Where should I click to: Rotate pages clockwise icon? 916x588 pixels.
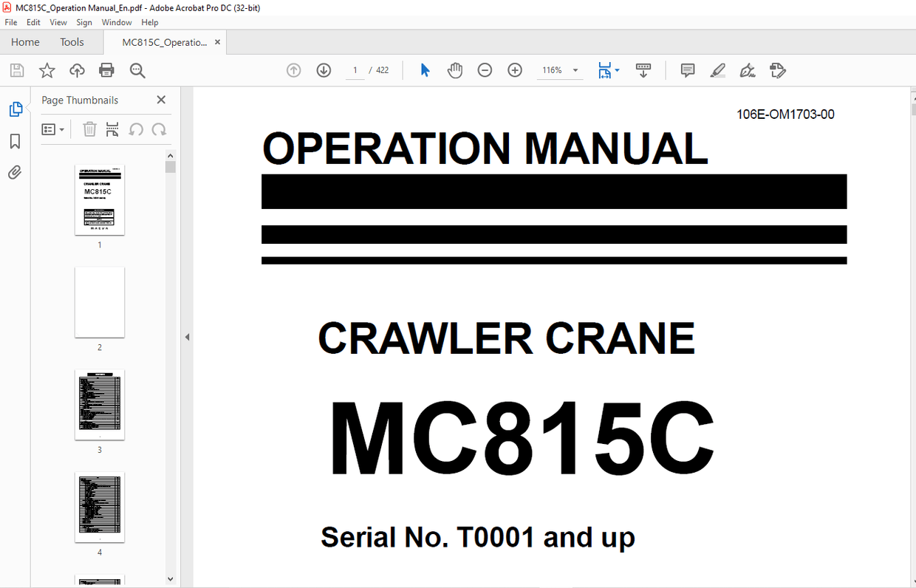159,129
